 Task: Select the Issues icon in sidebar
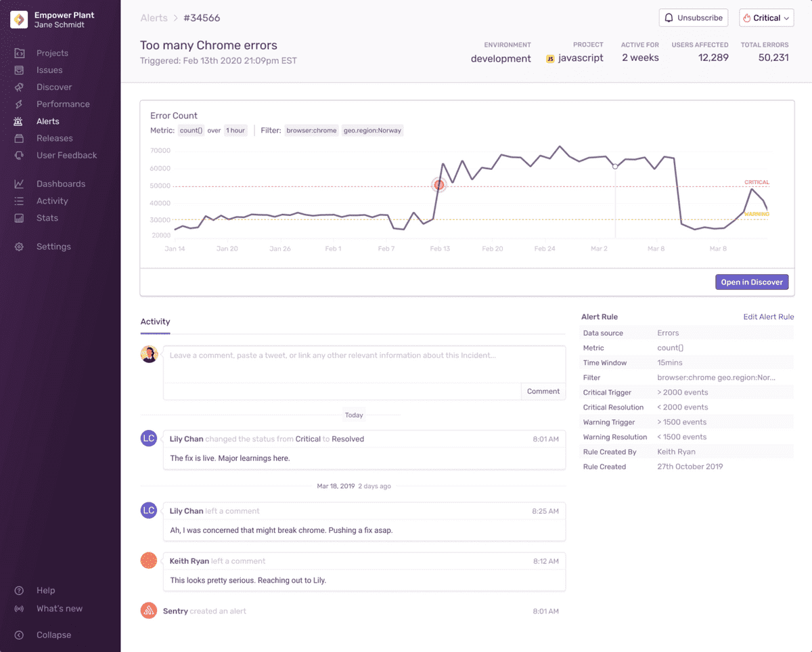20,70
